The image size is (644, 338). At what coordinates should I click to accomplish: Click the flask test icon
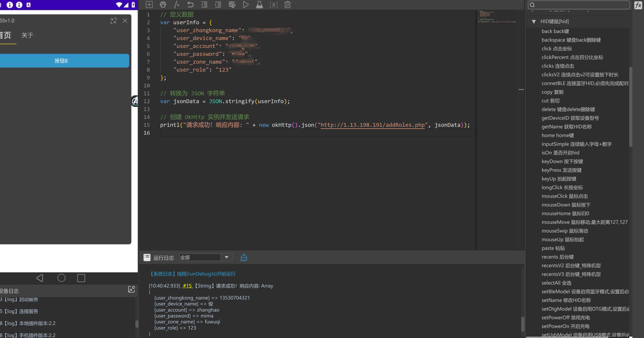pyautogui.click(x=260, y=5)
